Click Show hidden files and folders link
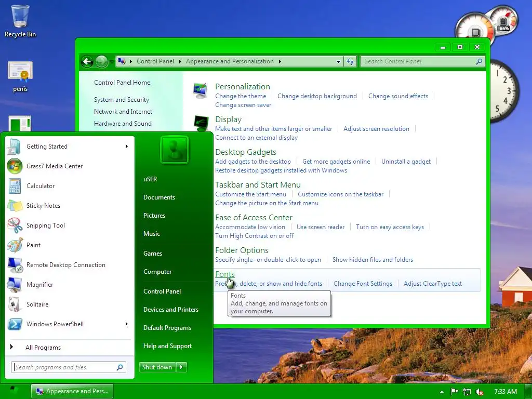 tap(373, 260)
